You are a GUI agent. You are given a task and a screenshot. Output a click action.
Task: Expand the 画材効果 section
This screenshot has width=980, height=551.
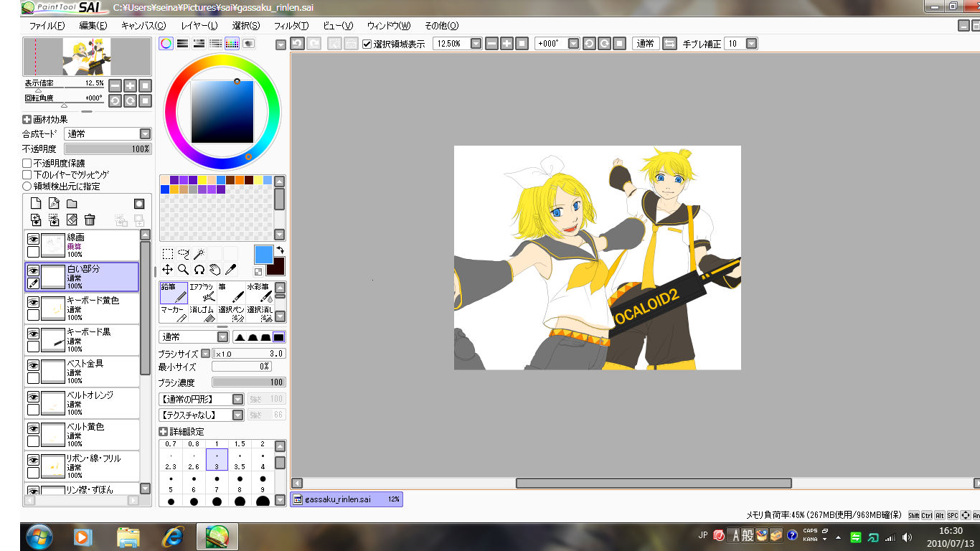click(x=27, y=120)
